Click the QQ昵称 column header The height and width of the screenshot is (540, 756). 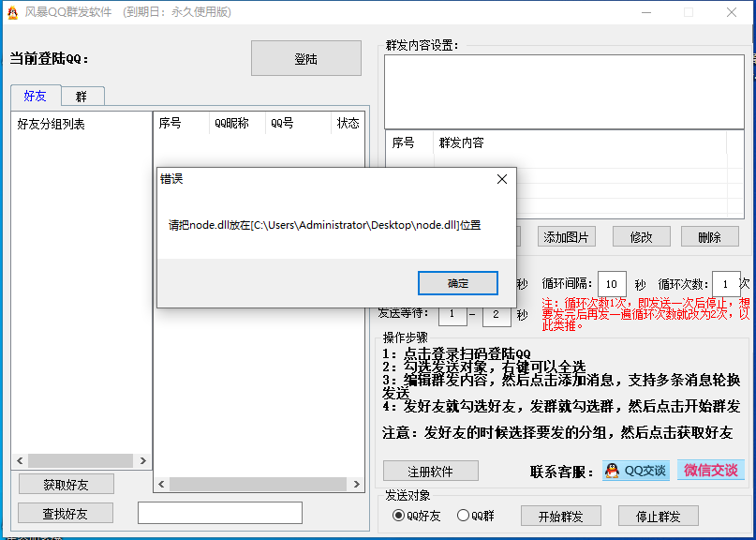coord(237,123)
